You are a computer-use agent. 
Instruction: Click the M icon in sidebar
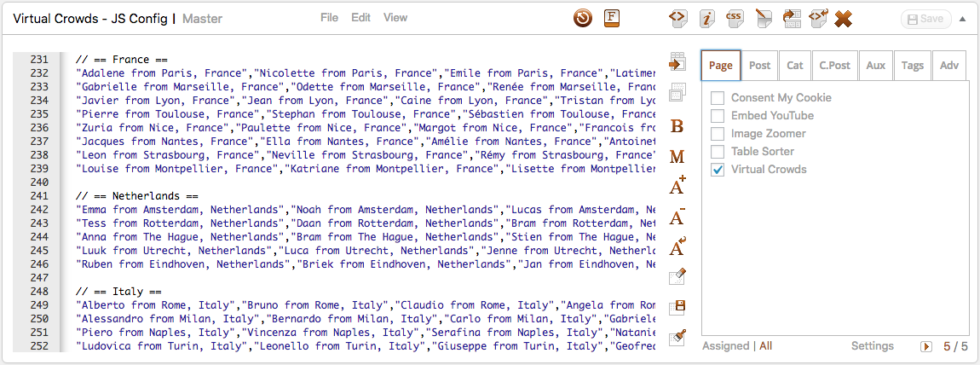pos(677,157)
